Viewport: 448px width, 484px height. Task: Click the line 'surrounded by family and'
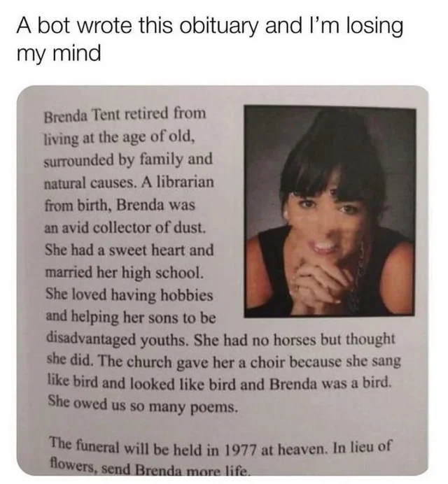point(128,160)
